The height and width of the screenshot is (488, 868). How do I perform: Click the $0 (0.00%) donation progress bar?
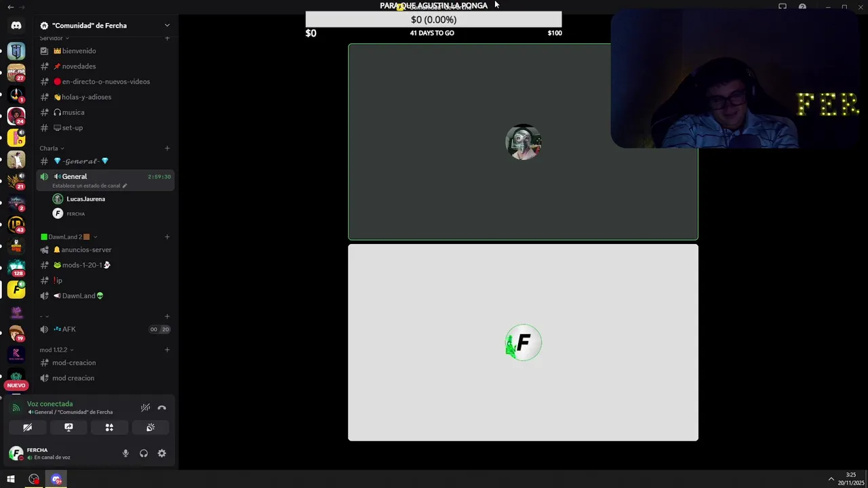pos(433,20)
